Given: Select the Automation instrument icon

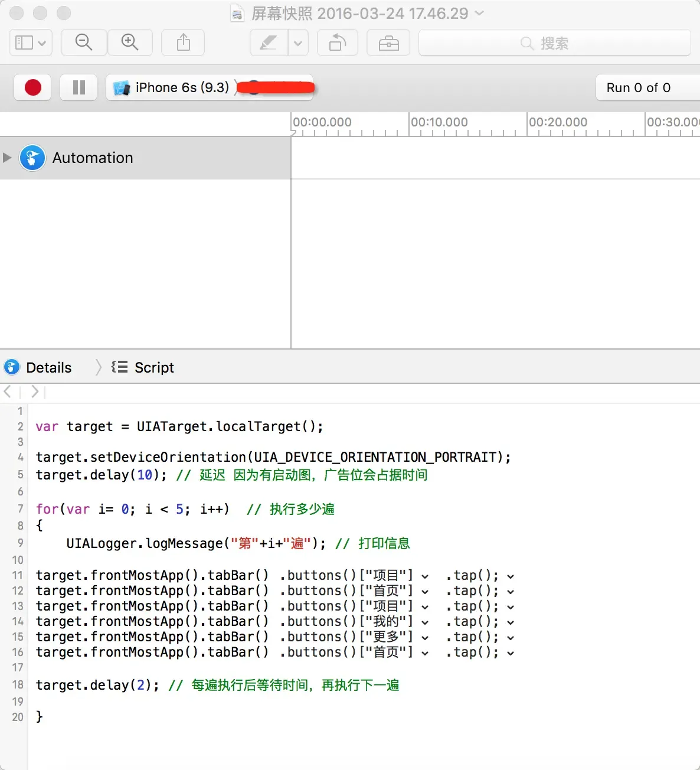Looking at the screenshot, I should [x=32, y=158].
